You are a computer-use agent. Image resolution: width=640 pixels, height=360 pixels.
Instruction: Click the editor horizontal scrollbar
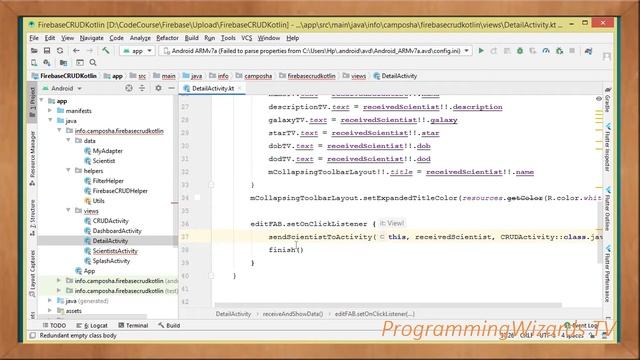(x=388, y=305)
